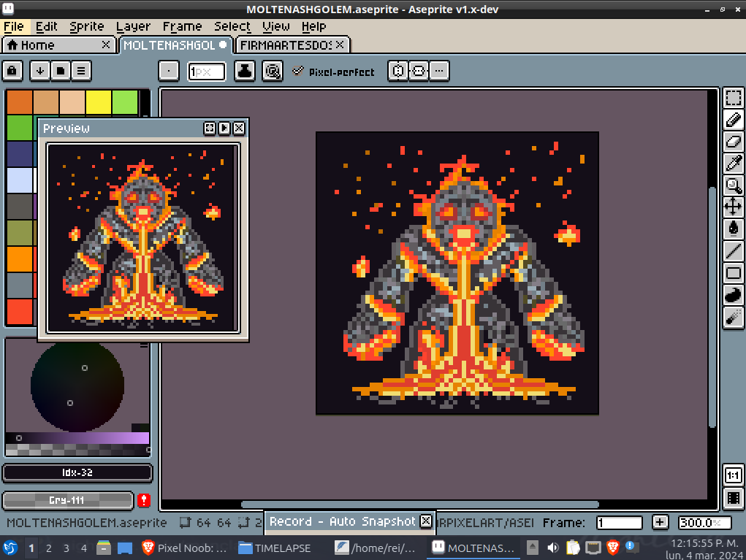This screenshot has width=746, height=560.
Task: Open the palette sort options
Action: [40, 71]
